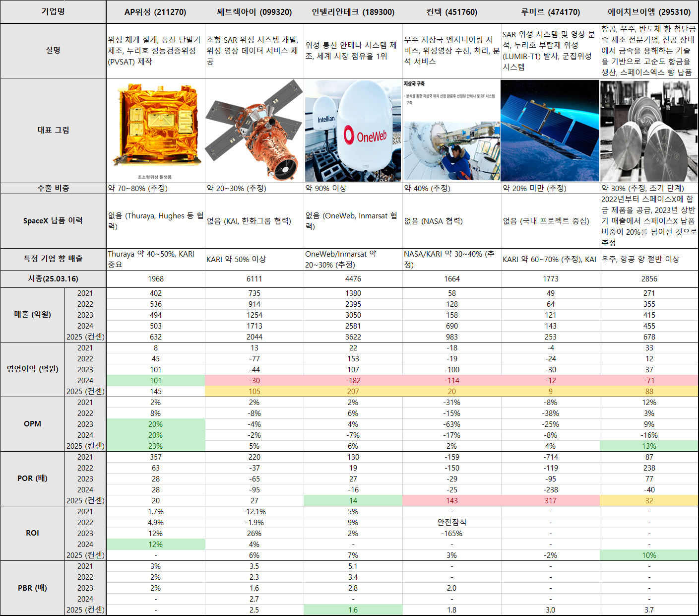Select the 설명 row label

coord(53,51)
